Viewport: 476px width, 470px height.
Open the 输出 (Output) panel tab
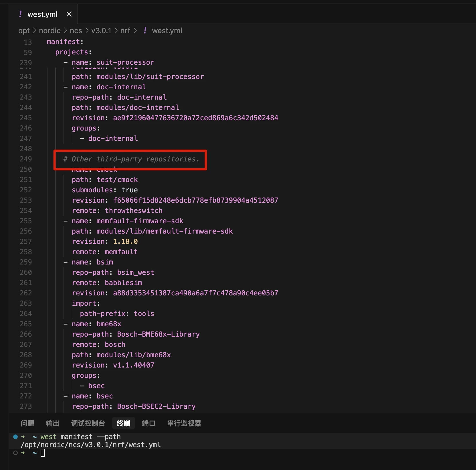53,423
